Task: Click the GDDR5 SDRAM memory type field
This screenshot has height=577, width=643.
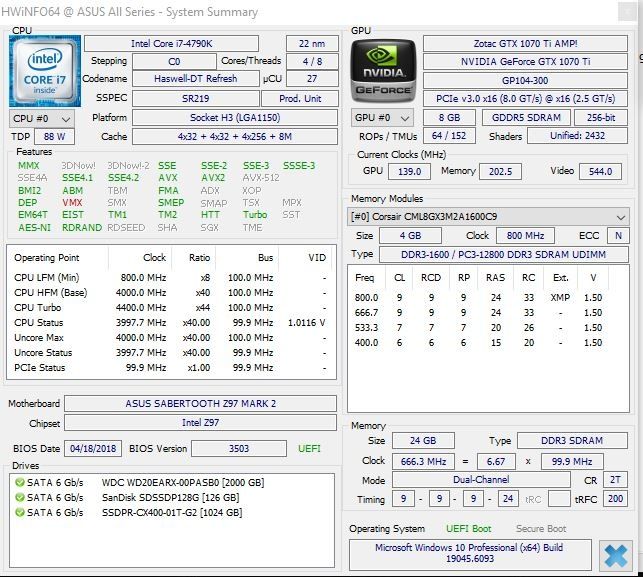Action: (x=526, y=118)
